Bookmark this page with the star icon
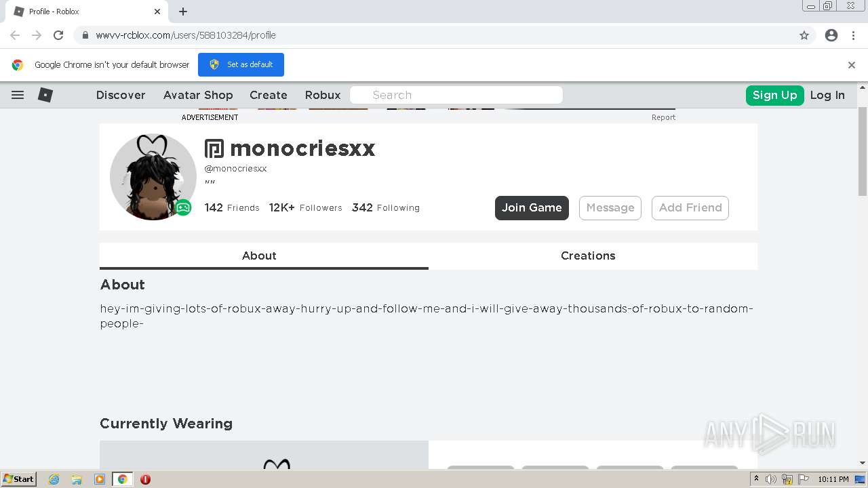Screen dimensions: 868x488 click(x=804, y=35)
